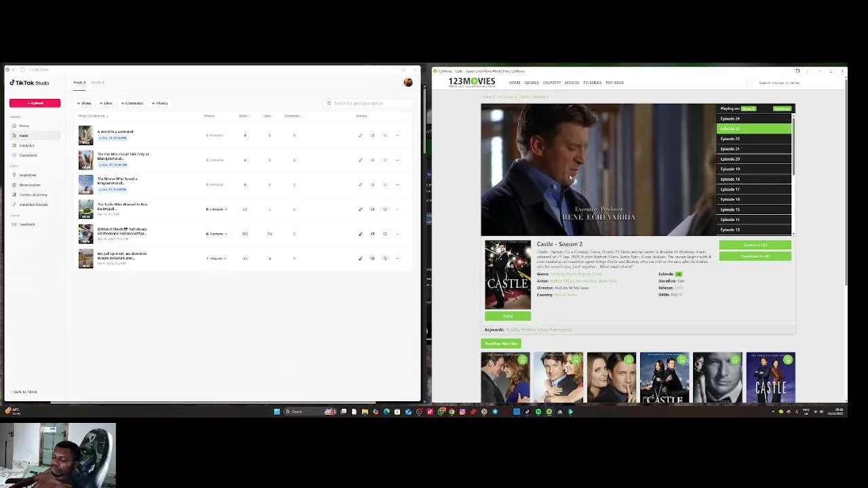Change privacy of the Wizkid Obedu post
Screen dimensions: 868x488
click(216, 234)
